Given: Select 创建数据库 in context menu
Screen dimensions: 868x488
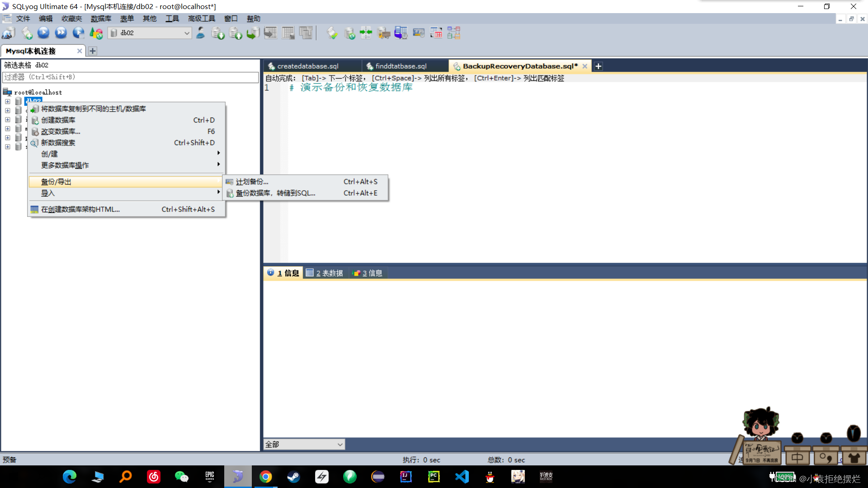Looking at the screenshot, I should [x=127, y=120].
